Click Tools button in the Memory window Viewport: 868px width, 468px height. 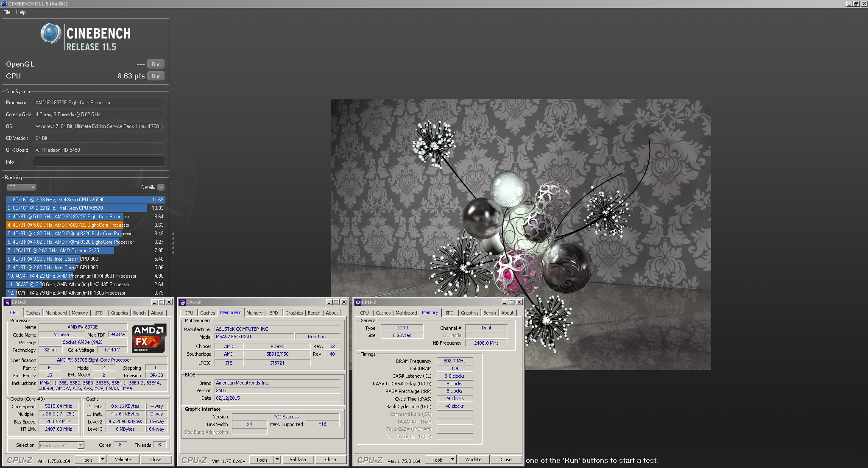coord(438,460)
